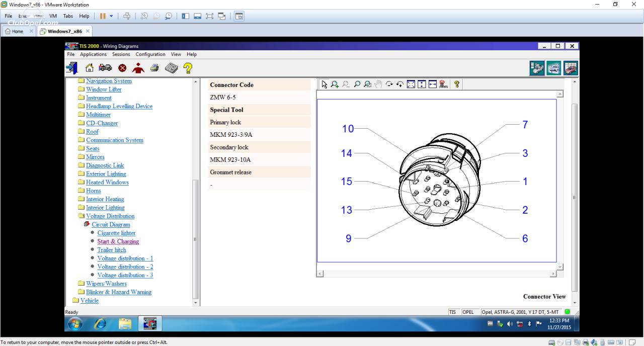
Task: Toggle the VMware thumbnail bar view
Action: (x=198, y=16)
